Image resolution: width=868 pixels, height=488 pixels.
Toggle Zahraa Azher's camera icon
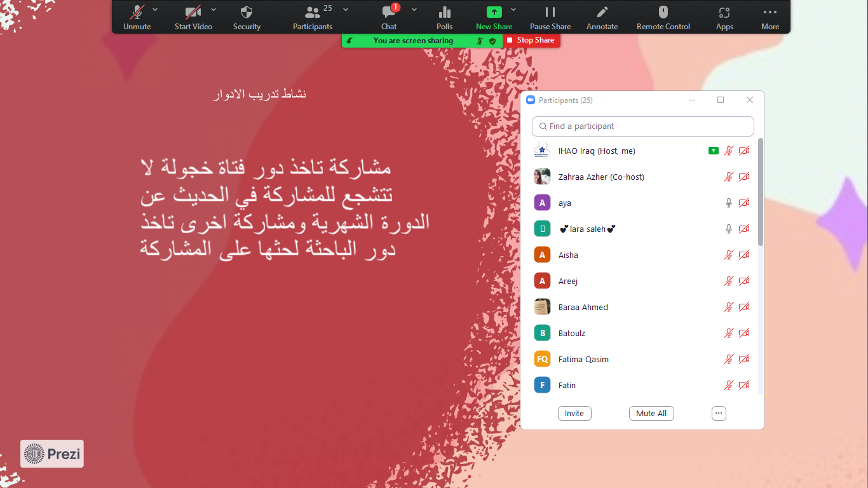tap(744, 177)
